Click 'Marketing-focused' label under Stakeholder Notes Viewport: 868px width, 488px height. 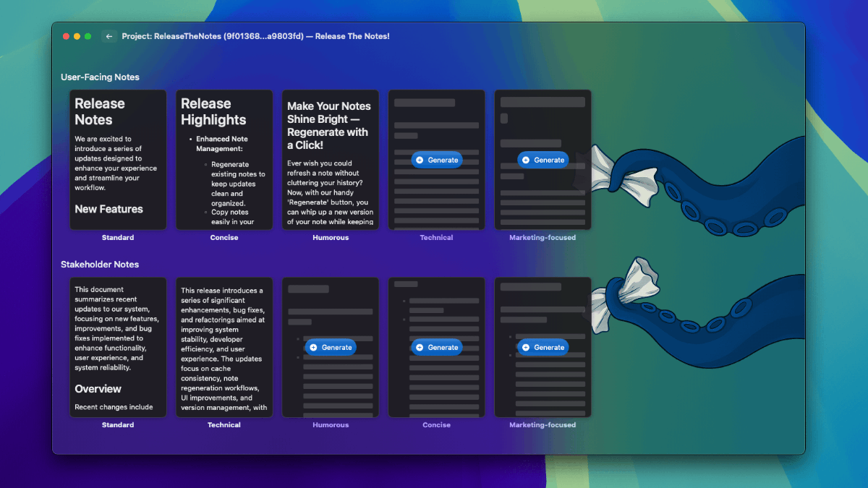coord(542,425)
